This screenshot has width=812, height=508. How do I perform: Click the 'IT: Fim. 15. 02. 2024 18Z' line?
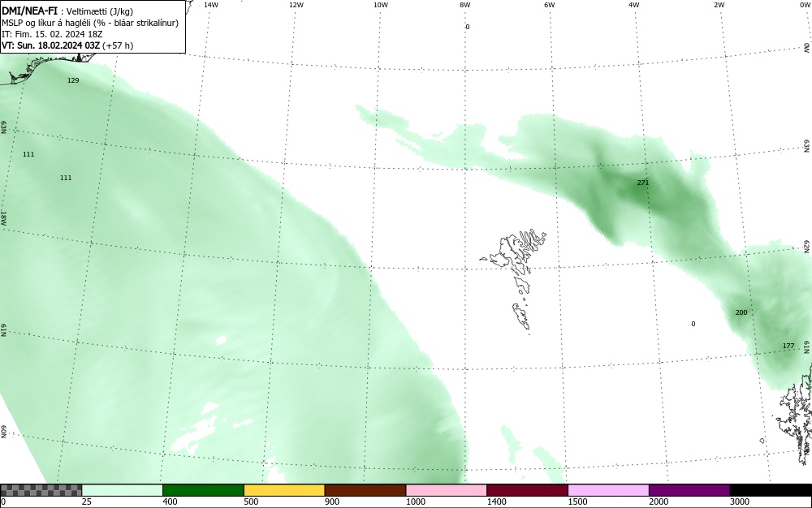point(52,34)
